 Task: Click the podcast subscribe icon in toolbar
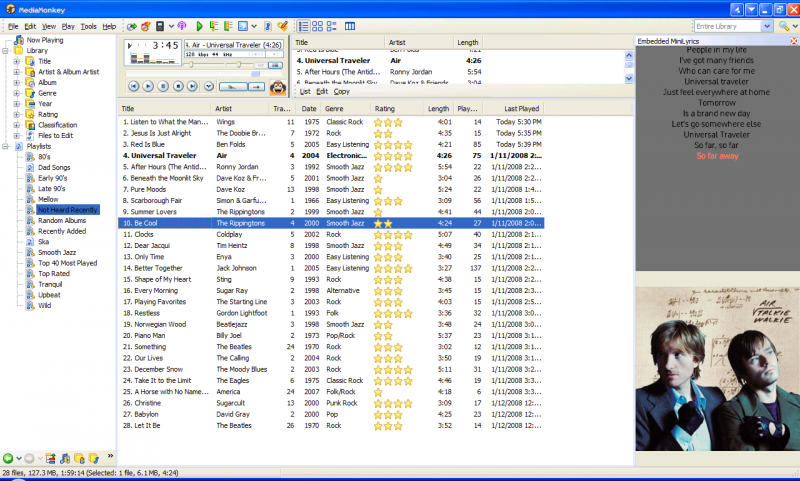coord(181,25)
